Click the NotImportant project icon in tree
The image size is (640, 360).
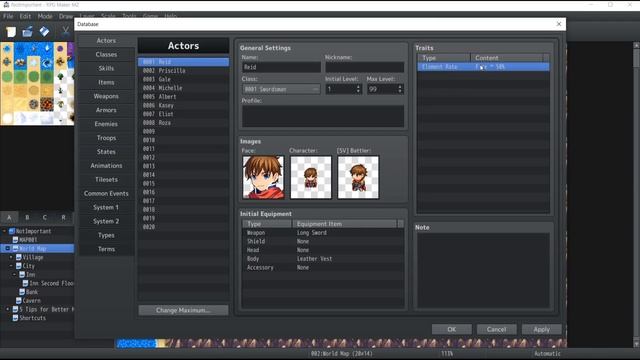(12, 231)
